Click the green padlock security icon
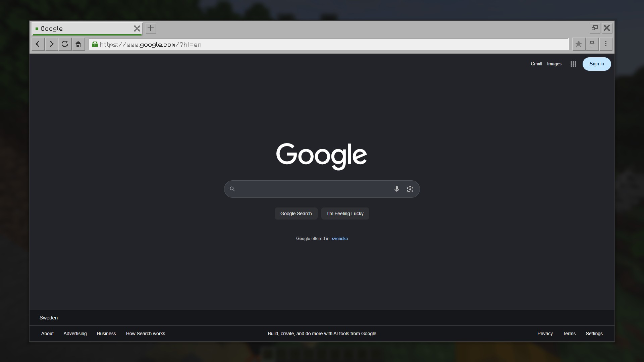Screen dimensions: 644x362 point(95,44)
